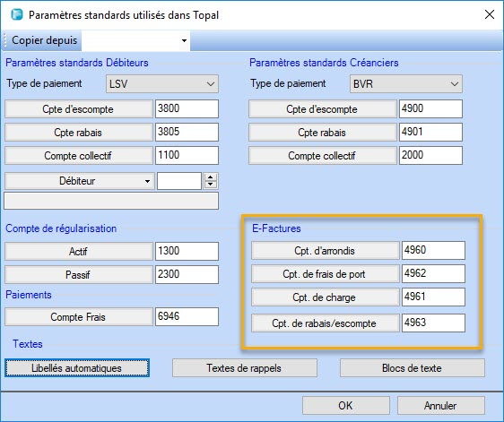Edit the 4960 arrondis account field
The image size is (504, 422).
(x=433, y=250)
